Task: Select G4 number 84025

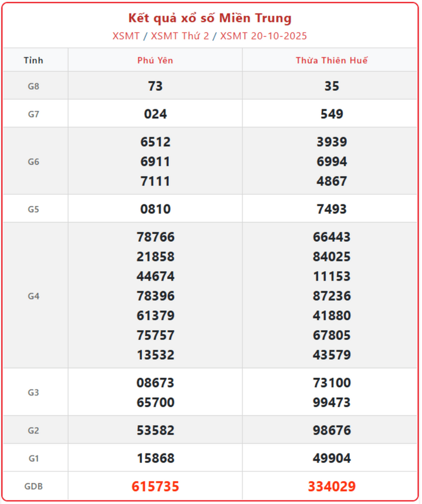Action: (x=332, y=257)
